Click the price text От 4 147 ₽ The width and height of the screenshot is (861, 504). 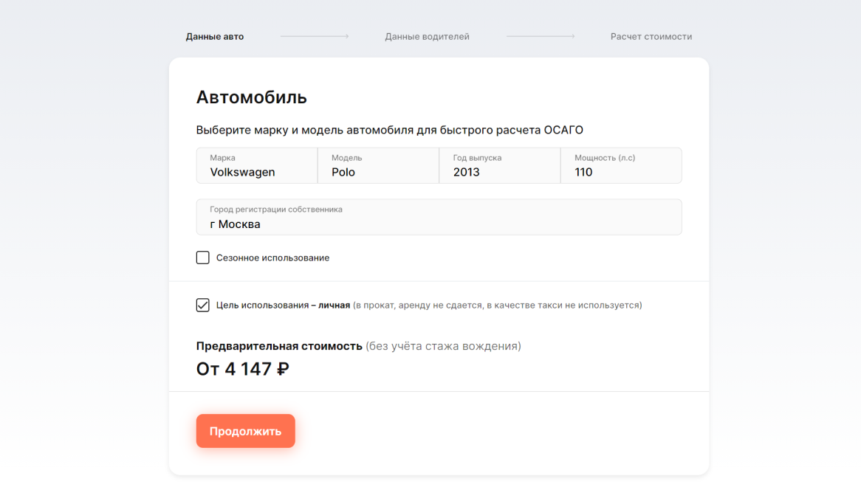[243, 369]
